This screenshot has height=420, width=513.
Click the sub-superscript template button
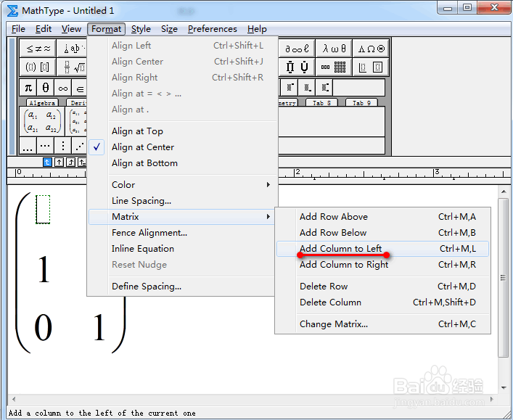pos(324,87)
